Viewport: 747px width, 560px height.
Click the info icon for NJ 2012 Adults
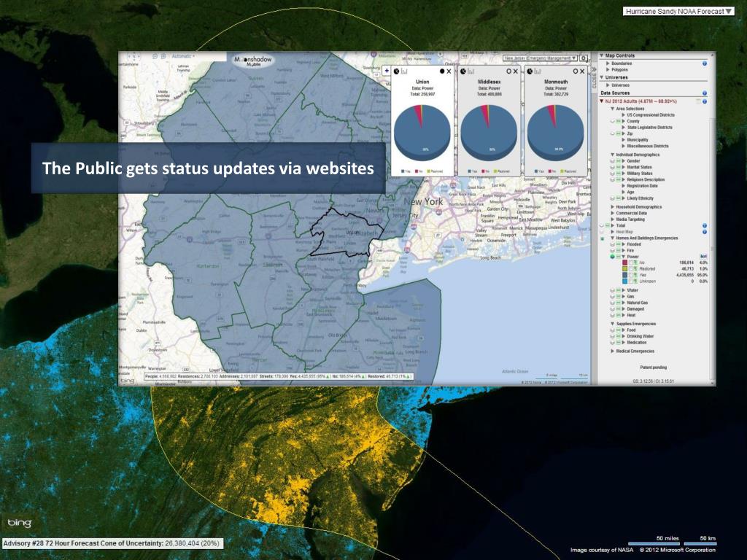[705, 101]
